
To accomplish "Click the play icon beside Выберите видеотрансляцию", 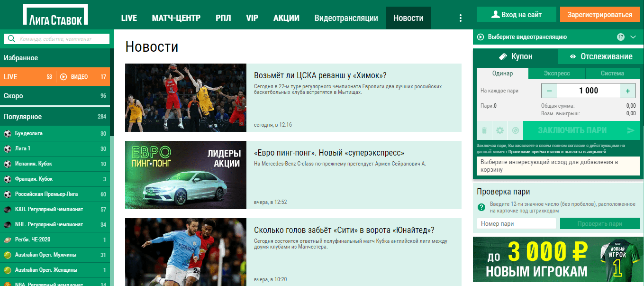I will pyautogui.click(x=480, y=37).
